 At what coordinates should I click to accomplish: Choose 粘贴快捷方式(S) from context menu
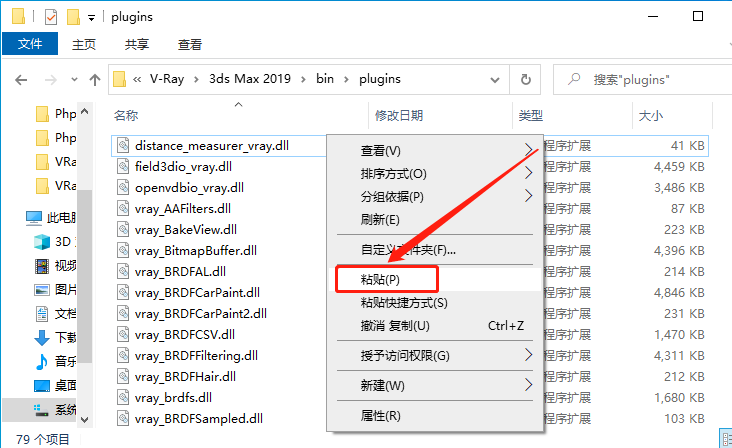435,303
